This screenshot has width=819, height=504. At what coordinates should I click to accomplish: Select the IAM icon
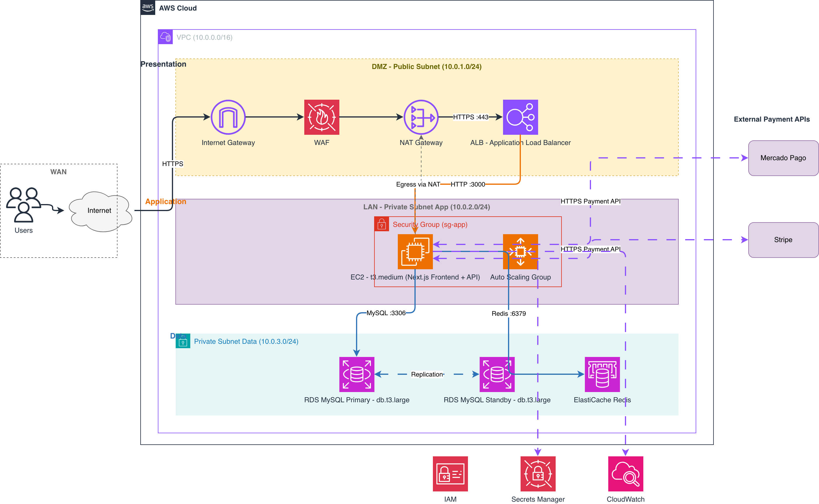pyautogui.click(x=450, y=474)
